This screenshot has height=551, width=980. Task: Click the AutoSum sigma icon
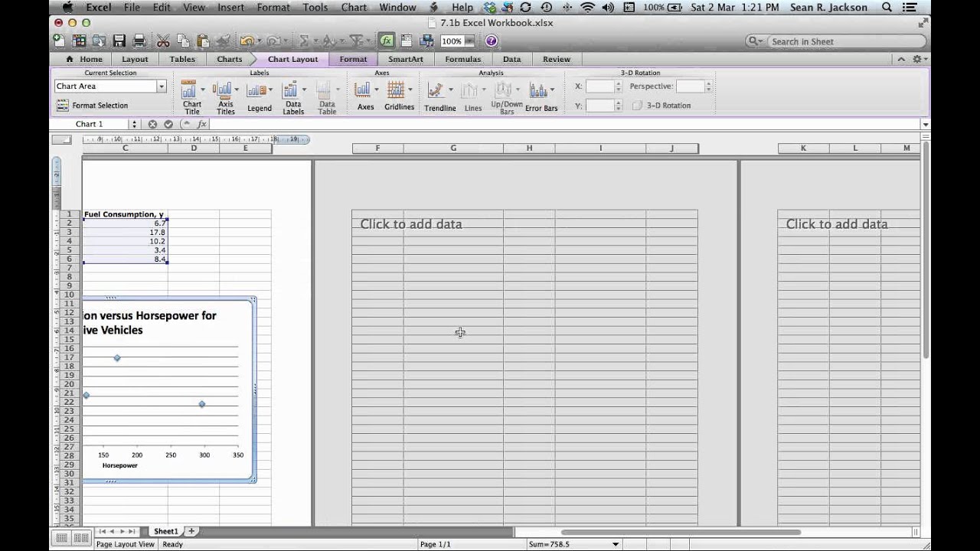click(x=303, y=41)
